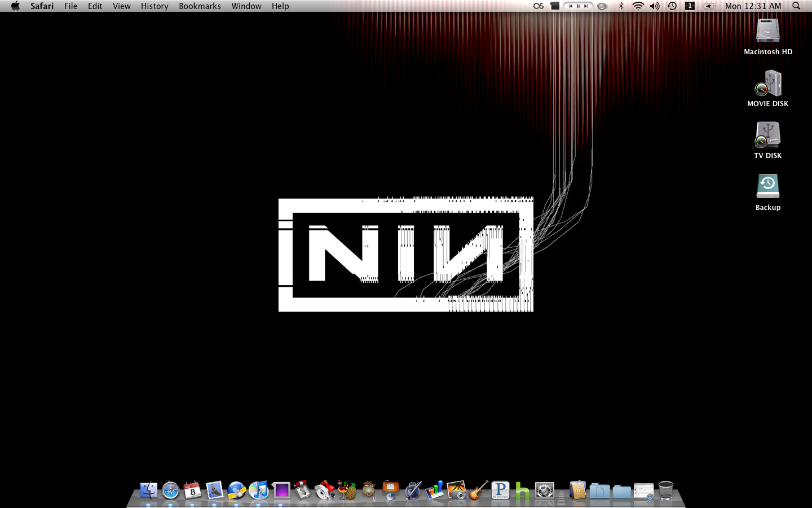Click the teacup menu bar icon
This screenshot has height=508, width=812.
point(602,6)
